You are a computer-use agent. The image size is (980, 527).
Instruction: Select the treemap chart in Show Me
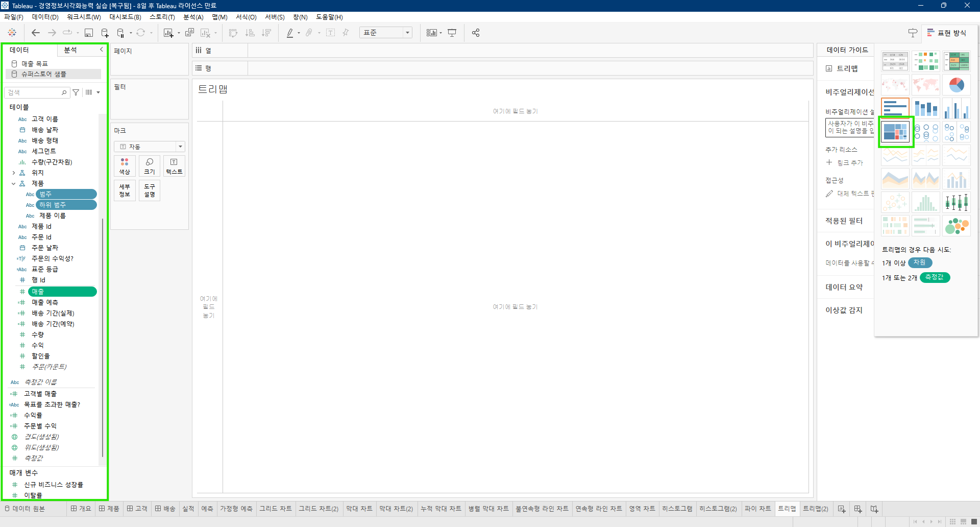tap(895, 132)
